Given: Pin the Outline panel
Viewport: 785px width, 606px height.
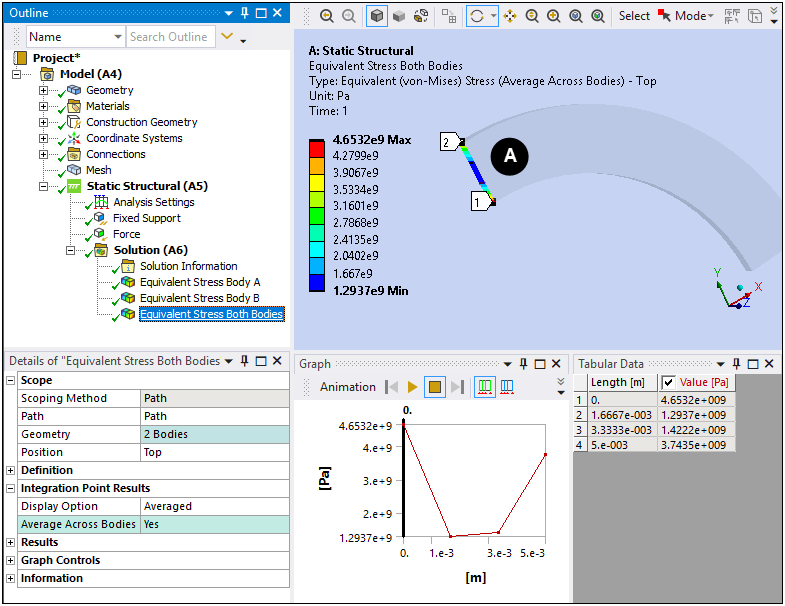Looking at the screenshot, I should point(245,13).
